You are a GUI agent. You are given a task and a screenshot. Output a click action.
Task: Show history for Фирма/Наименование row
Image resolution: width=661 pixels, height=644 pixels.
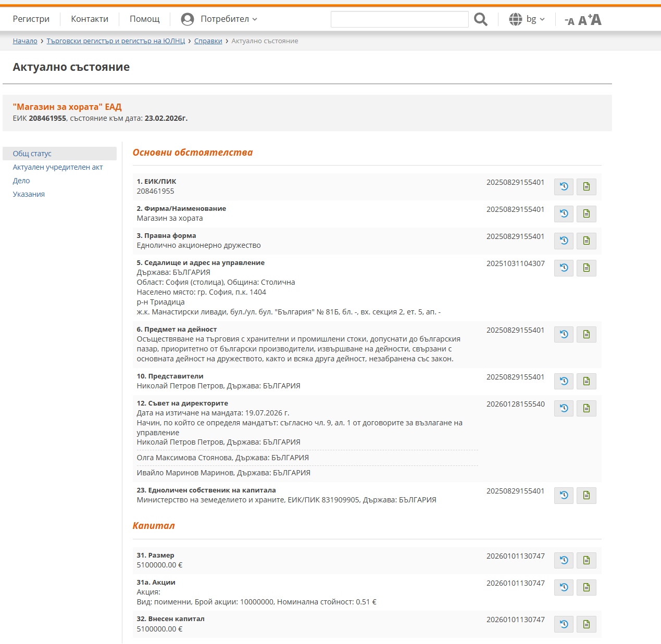point(564,214)
